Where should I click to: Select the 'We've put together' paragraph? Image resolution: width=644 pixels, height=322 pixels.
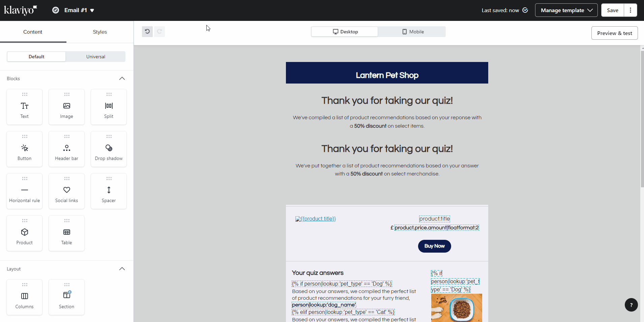[387, 170]
